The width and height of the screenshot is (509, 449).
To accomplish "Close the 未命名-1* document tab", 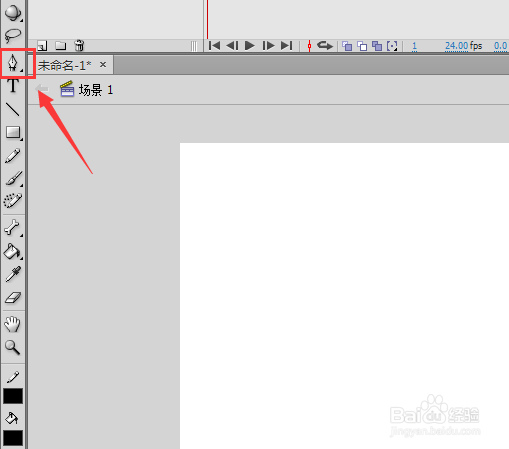I will pyautogui.click(x=103, y=64).
